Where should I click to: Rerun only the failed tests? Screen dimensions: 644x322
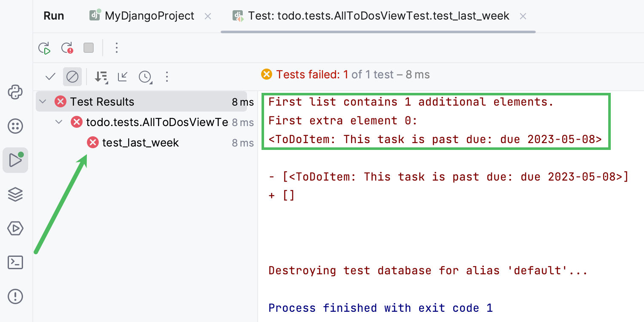pos(67,48)
